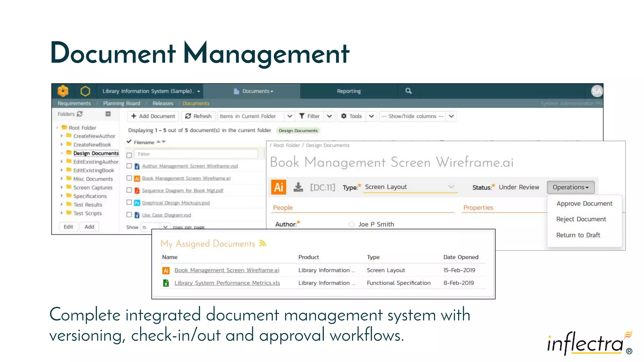Open the Type Screen Layout dropdown
This screenshot has width=644, height=362.
pyautogui.click(x=410, y=187)
